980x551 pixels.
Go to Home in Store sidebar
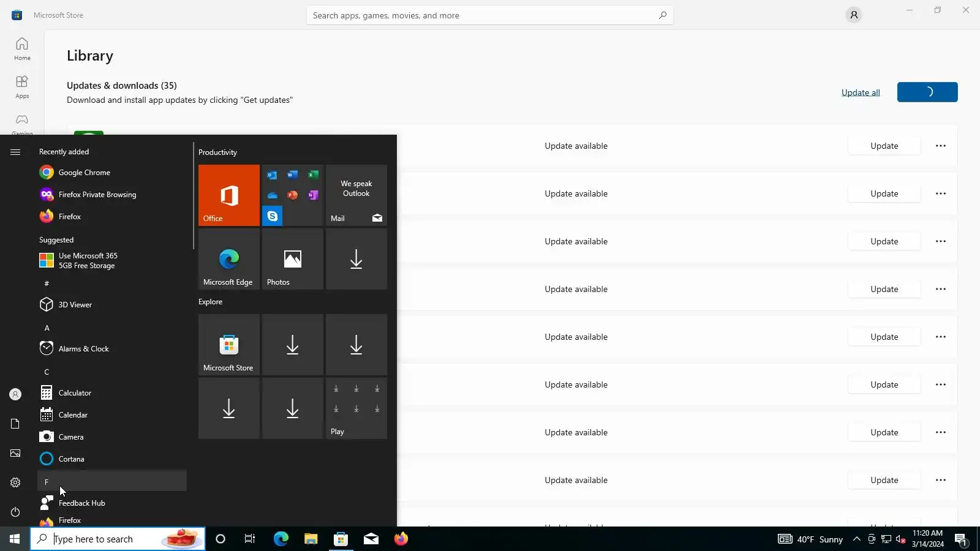click(22, 49)
